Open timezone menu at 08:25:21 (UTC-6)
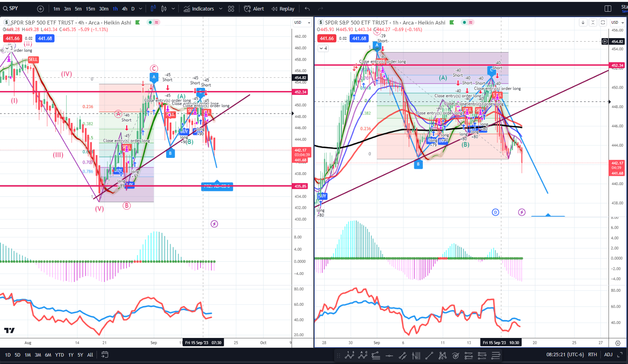Viewport: 628px width, 364px height. (566, 355)
